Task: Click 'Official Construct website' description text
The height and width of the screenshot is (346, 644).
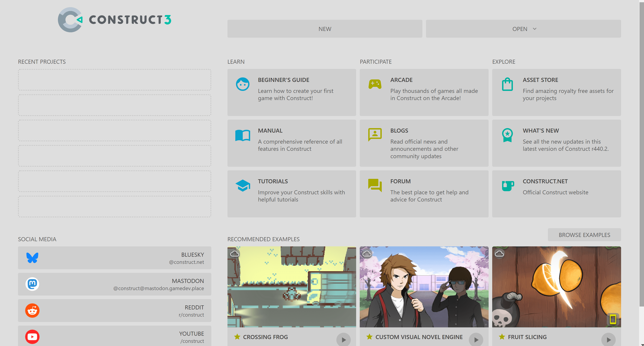Action: (555, 192)
